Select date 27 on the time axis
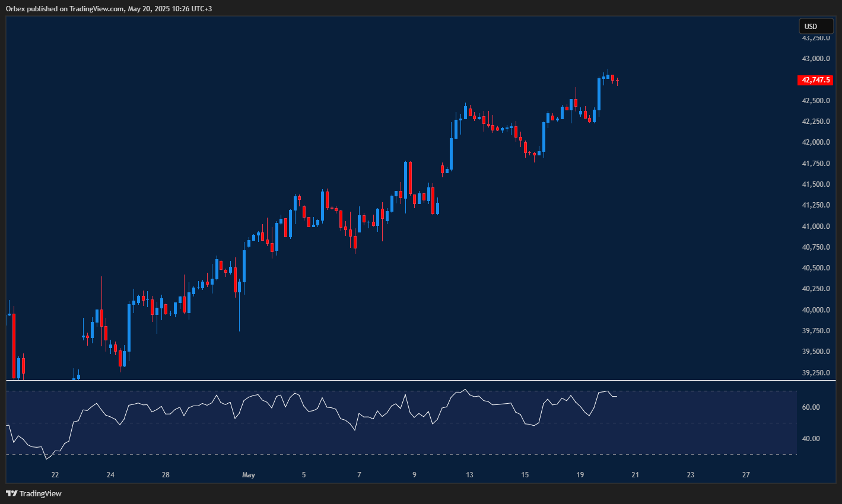Viewport: 842px width, 504px height. pyautogui.click(x=746, y=475)
